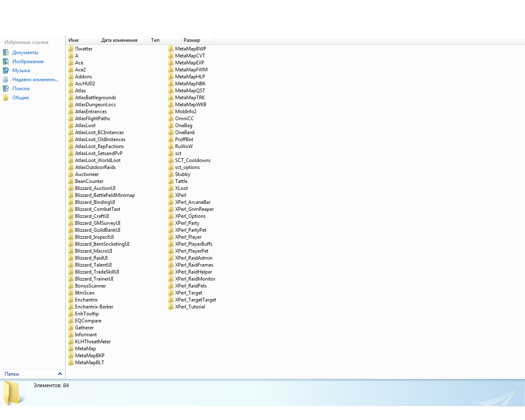Screen dimensions: 525x420
Task: Click the Music icon in favorite links
Action: point(6,71)
